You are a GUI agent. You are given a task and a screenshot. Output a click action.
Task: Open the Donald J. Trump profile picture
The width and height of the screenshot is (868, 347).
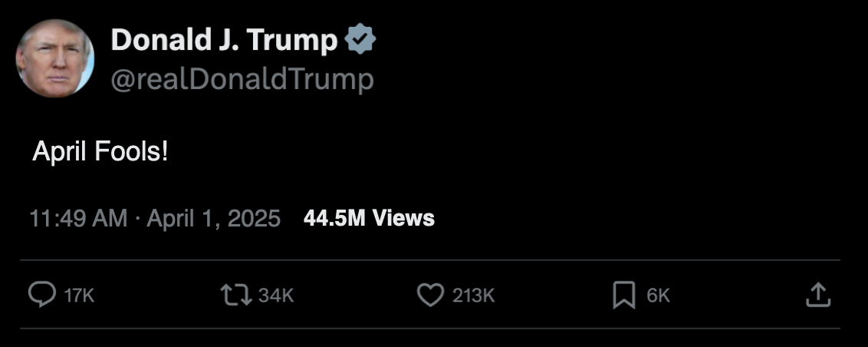pyautogui.click(x=55, y=58)
